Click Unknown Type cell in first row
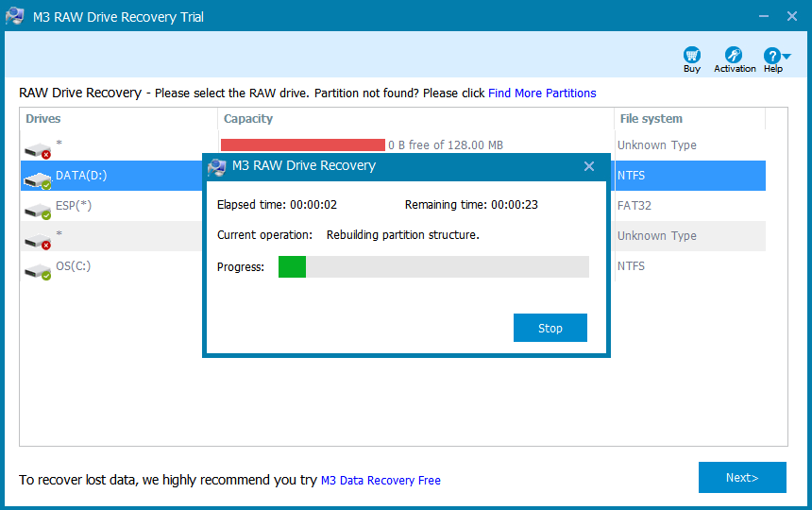This screenshot has width=812, height=510. (656, 145)
